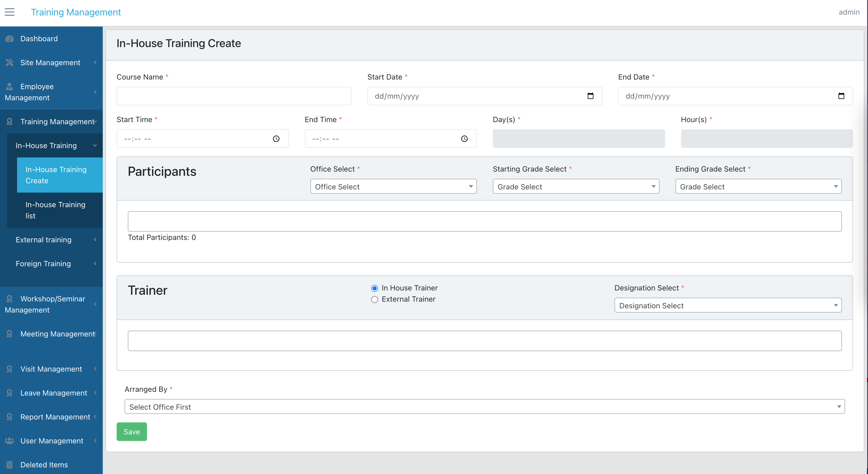Select the In House Trainer radio button

(x=374, y=288)
